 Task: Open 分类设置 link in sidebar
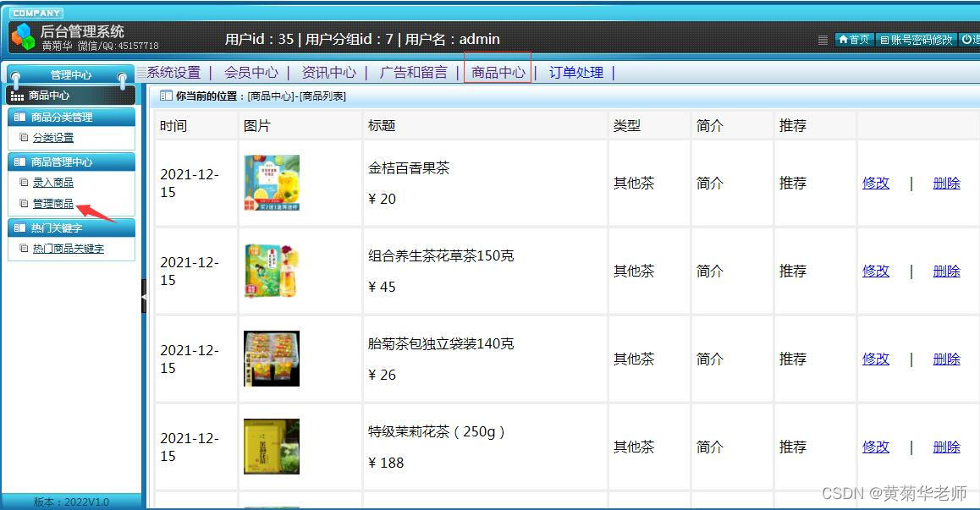[x=53, y=138]
